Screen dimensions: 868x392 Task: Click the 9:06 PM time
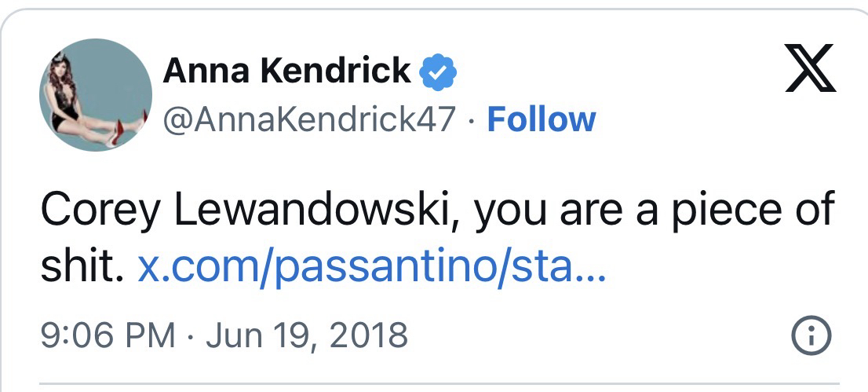pyautogui.click(x=107, y=335)
